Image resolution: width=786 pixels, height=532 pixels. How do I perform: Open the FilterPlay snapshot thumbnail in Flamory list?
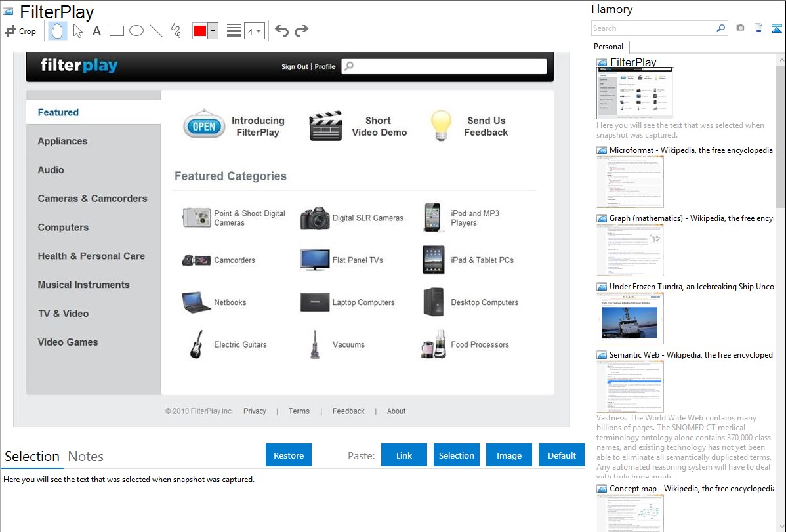[634, 92]
